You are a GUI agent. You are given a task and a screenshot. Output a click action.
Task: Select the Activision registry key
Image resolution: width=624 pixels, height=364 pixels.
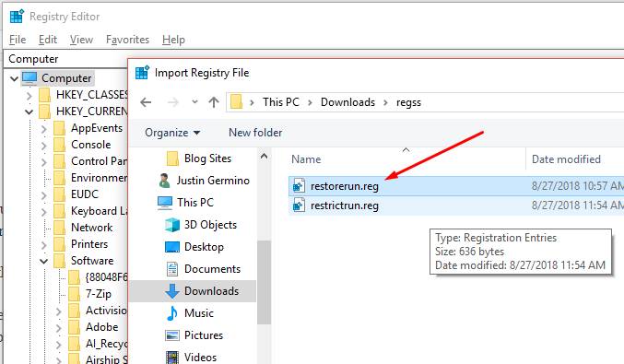(x=106, y=311)
